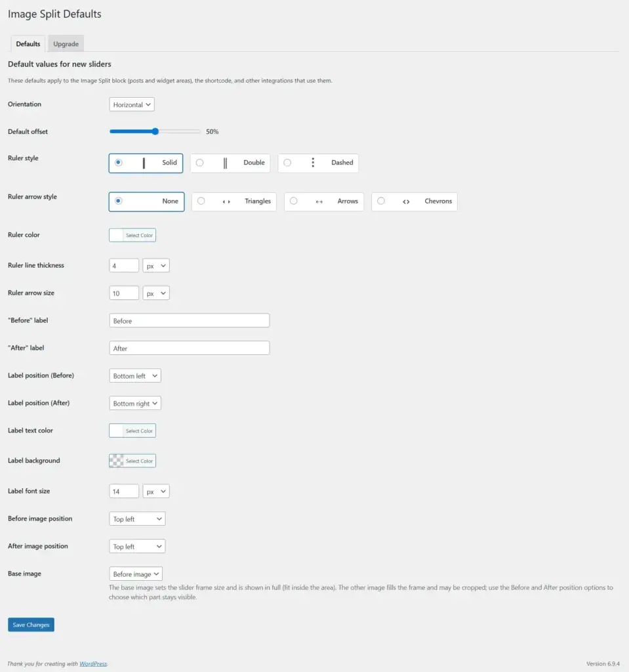Select the Solid ruler style line icon

pos(144,163)
